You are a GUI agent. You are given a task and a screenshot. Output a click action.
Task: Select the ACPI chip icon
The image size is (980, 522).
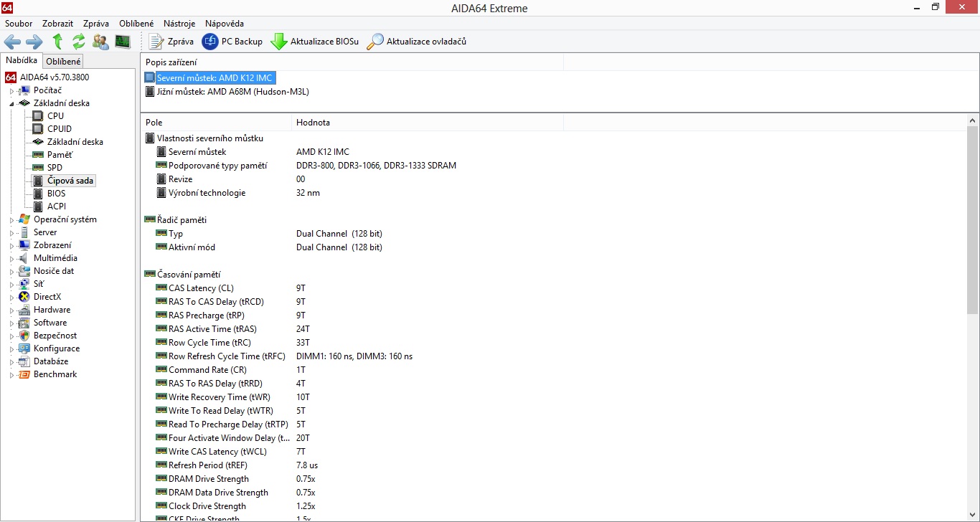(x=38, y=207)
